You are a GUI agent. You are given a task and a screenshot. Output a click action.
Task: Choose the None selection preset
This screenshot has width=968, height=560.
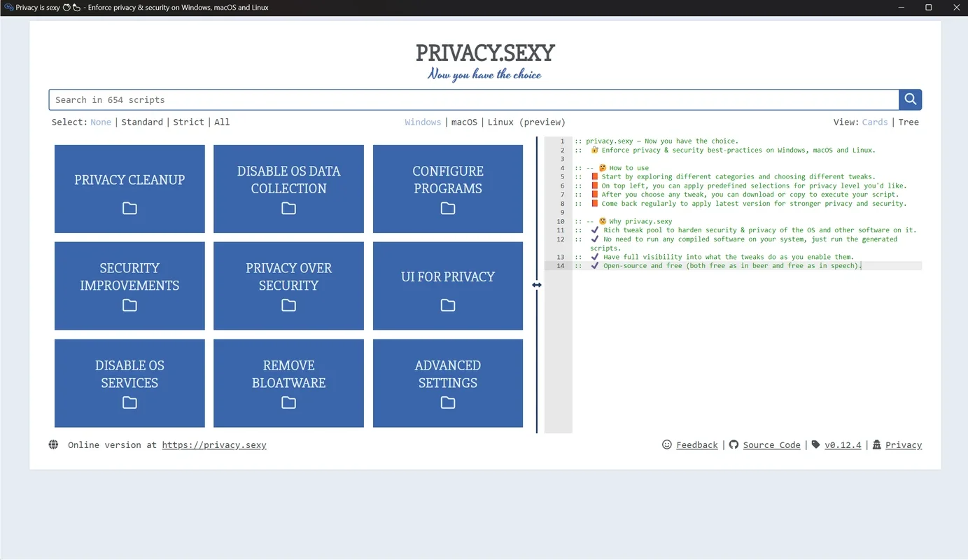coord(101,122)
